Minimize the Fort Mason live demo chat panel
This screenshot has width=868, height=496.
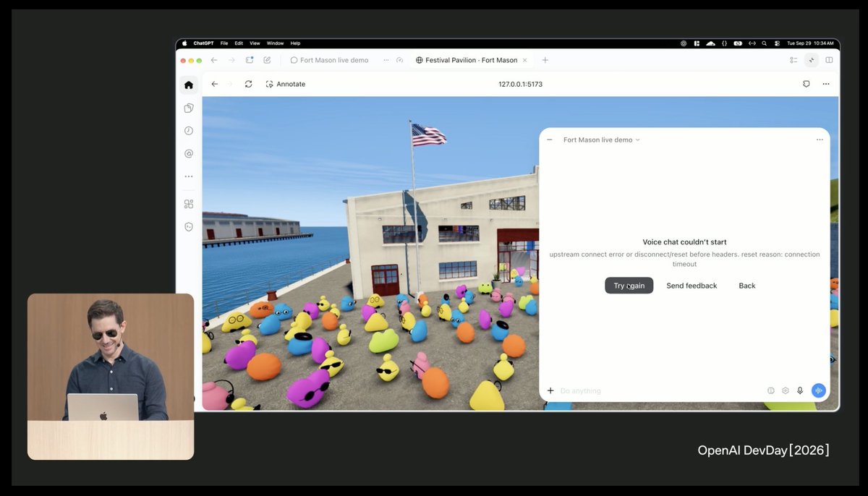550,140
